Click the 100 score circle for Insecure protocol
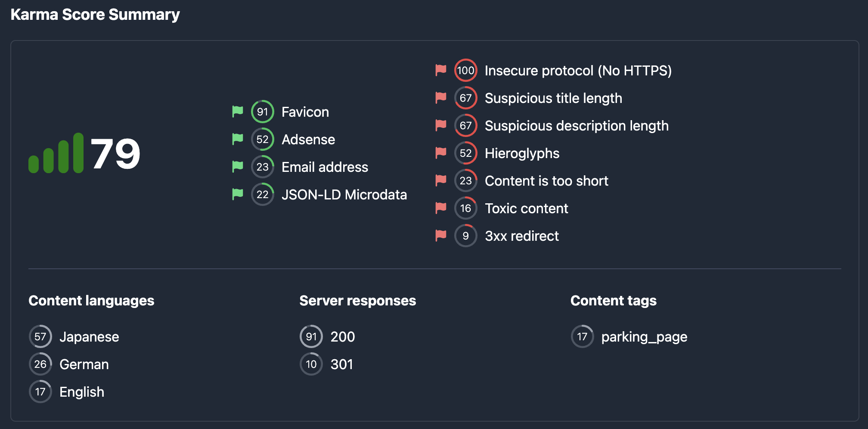This screenshot has height=429, width=868. tap(465, 70)
